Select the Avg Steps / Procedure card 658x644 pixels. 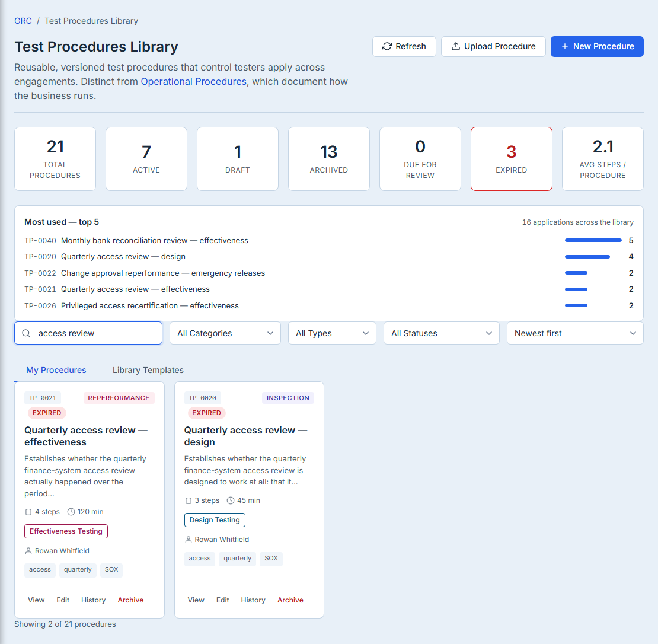click(603, 159)
